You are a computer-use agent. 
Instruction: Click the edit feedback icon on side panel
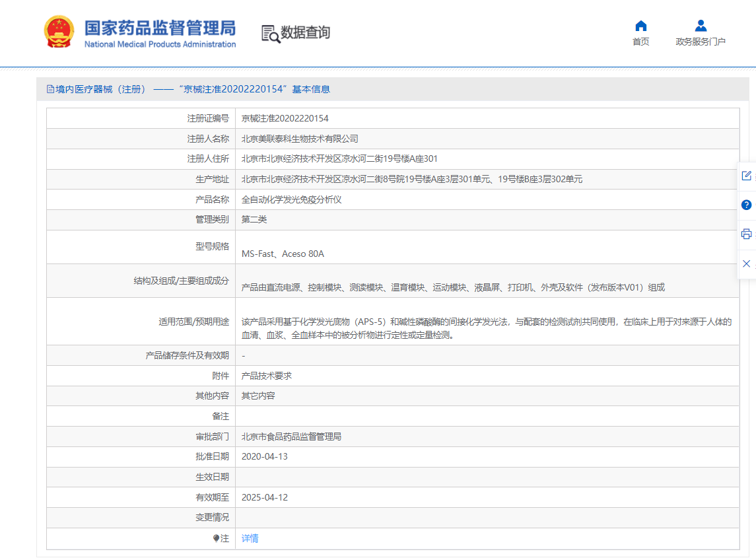click(x=746, y=176)
